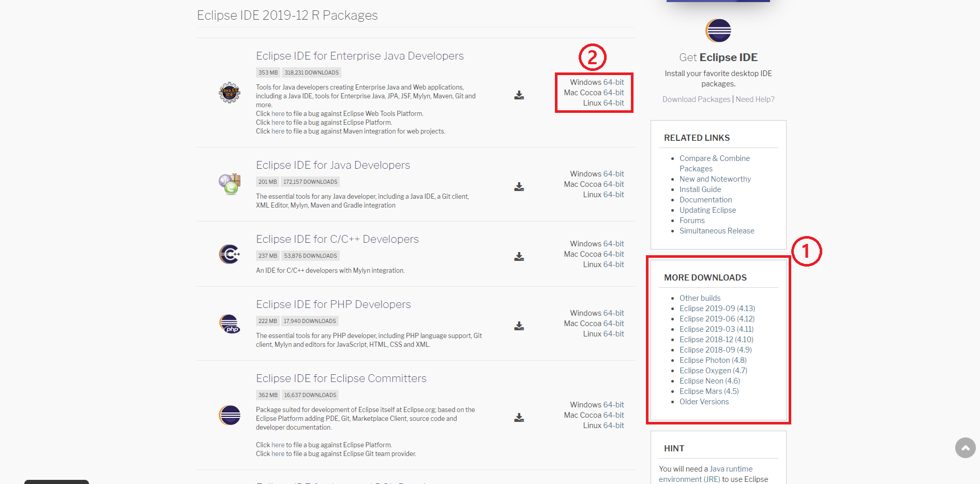Screen dimensions: 980x484
Task: Click the Download Packages link
Action: tap(696, 99)
